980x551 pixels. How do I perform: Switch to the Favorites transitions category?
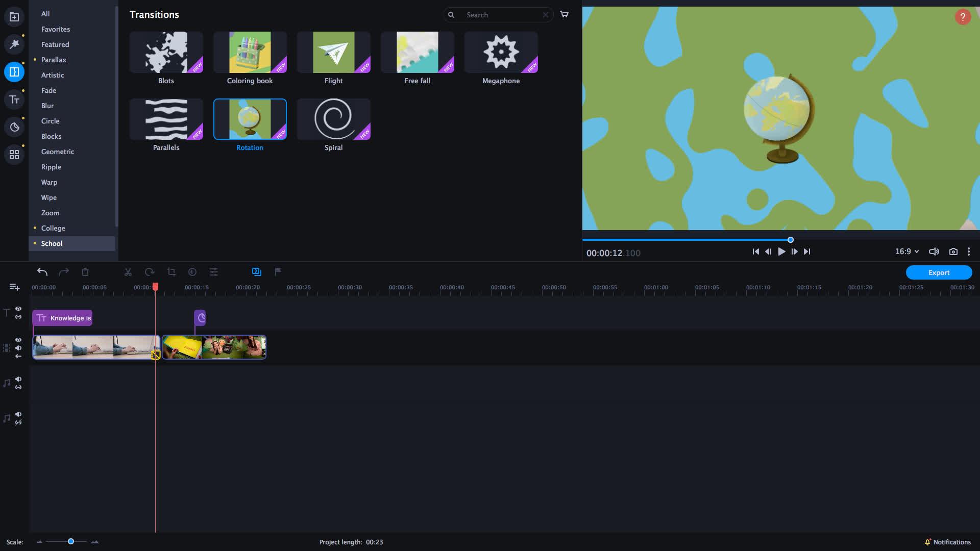(x=55, y=29)
